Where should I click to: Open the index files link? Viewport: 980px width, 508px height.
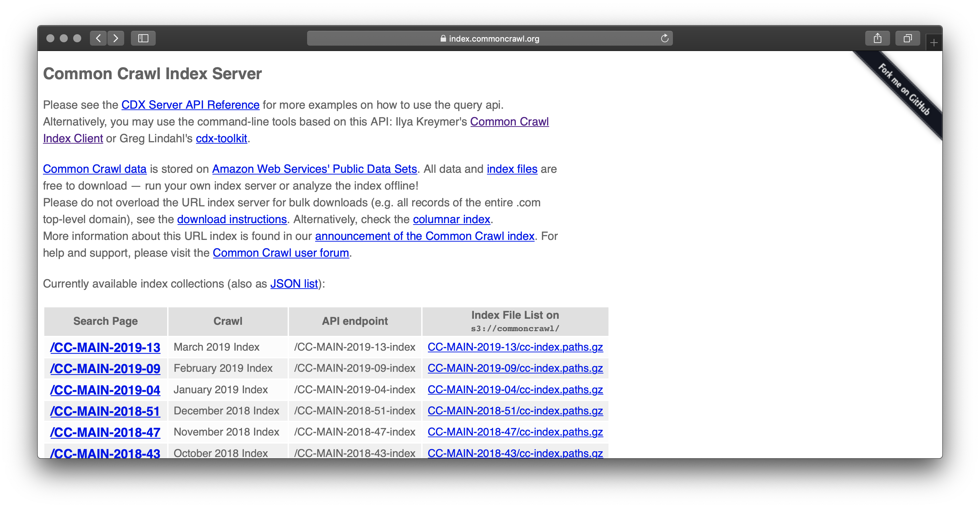point(512,169)
